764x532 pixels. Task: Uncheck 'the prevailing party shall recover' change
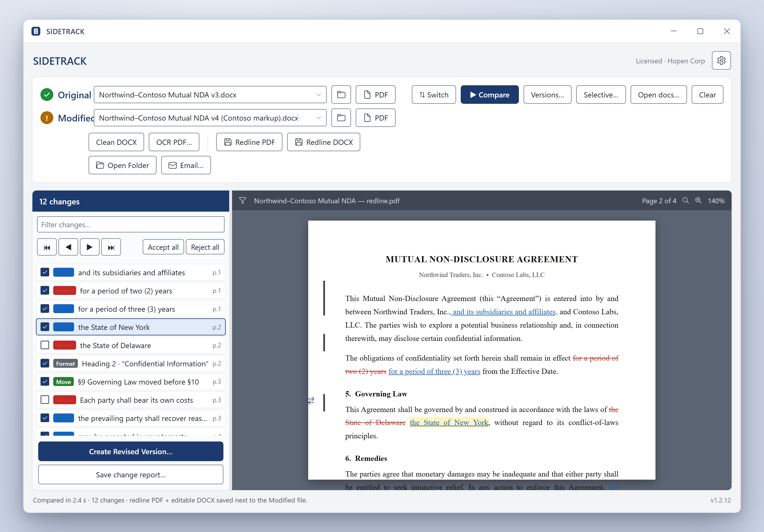pyautogui.click(x=45, y=418)
